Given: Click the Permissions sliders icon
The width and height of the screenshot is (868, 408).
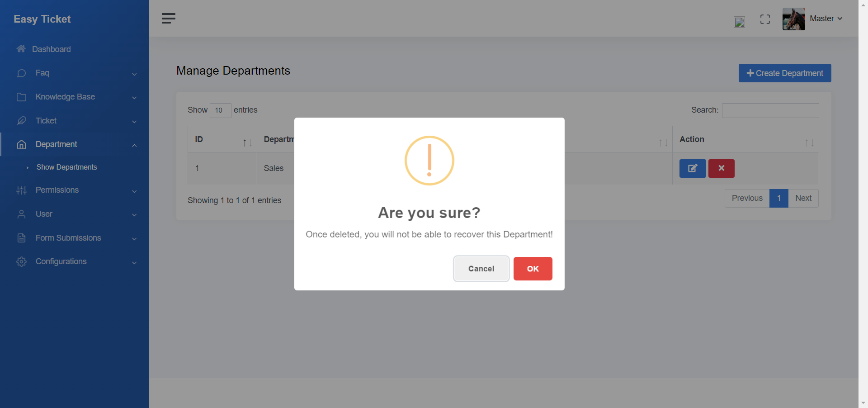Looking at the screenshot, I should point(21,190).
